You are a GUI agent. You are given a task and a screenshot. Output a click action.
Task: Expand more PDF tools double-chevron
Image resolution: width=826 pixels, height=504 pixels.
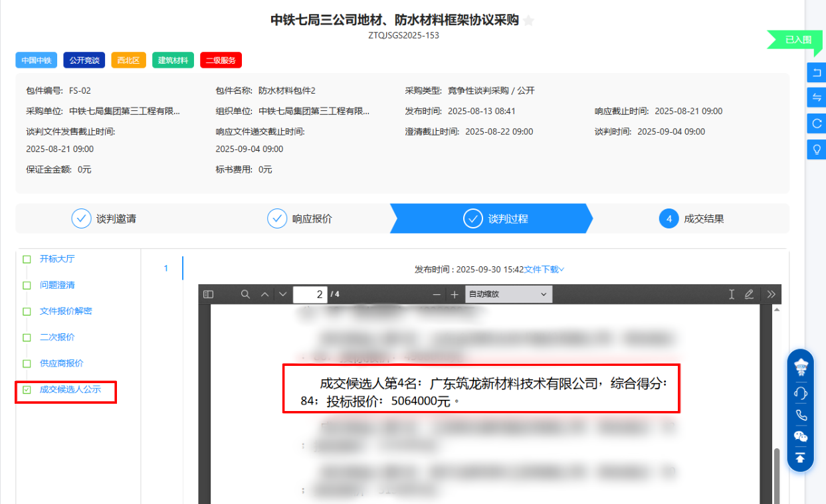pyautogui.click(x=771, y=294)
